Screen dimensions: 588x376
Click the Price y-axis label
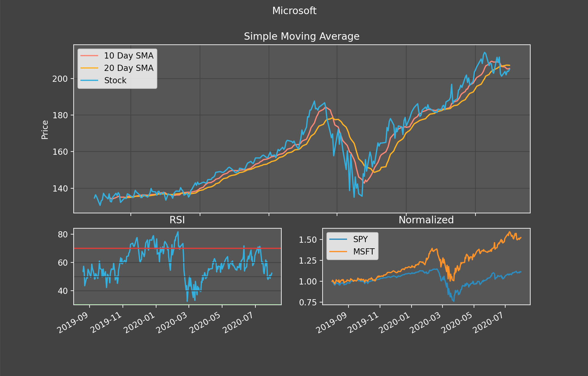click(45, 129)
